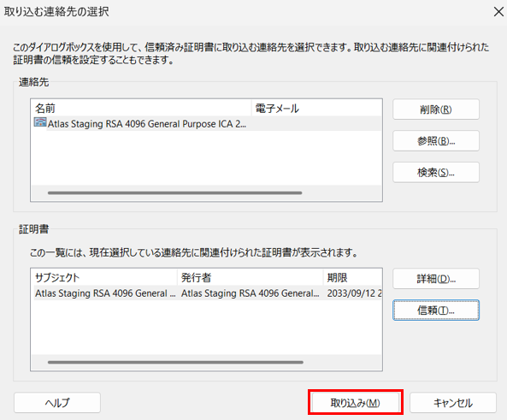Screen dimensions: 507x420
Task: Click the certificates list horizontal scrollbar
Action: pos(175,362)
